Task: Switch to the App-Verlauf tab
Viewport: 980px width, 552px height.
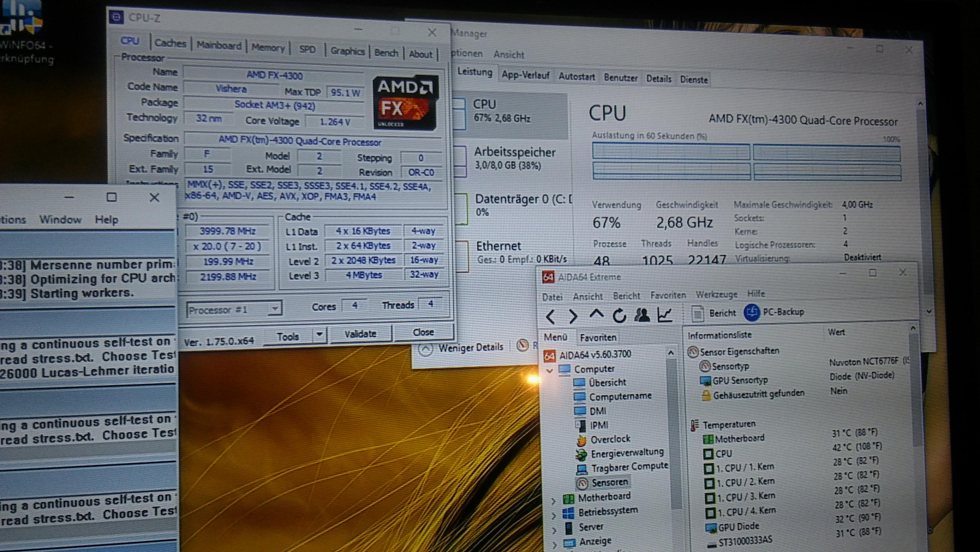Action: click(x=525, y=75)
